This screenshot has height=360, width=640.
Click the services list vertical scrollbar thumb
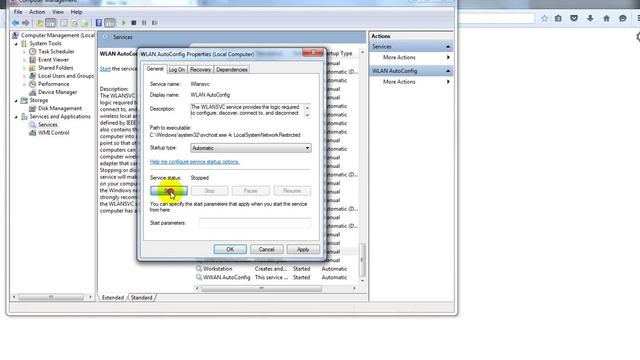362,259
